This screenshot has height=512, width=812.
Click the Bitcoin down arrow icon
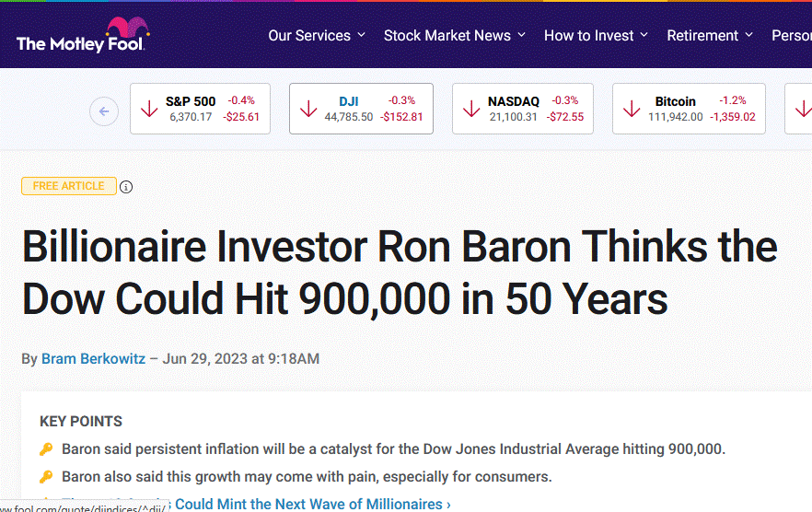click(632, 109)
